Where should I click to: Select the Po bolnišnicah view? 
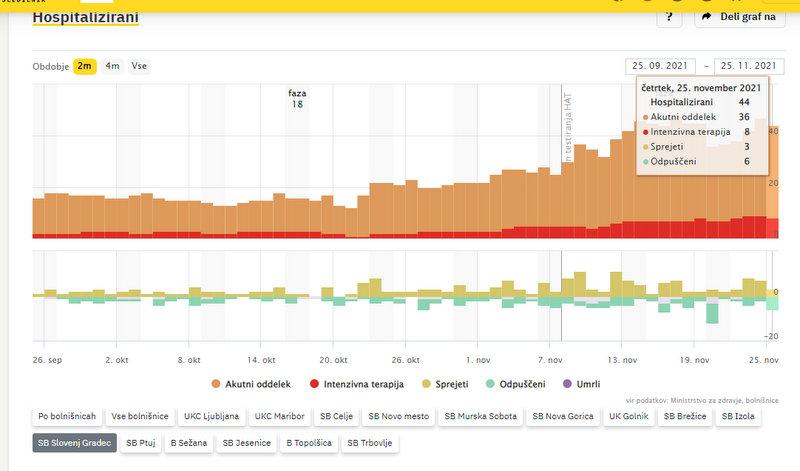tap(67, 415)
